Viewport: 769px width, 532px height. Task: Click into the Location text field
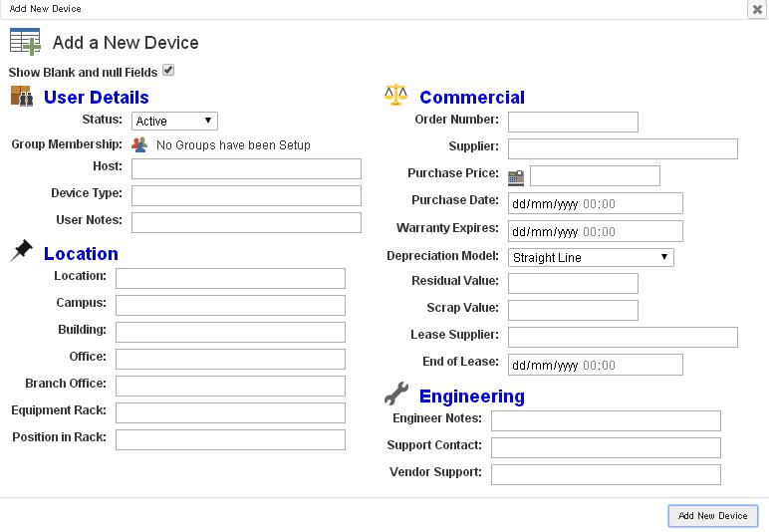[x=230, y=279]
